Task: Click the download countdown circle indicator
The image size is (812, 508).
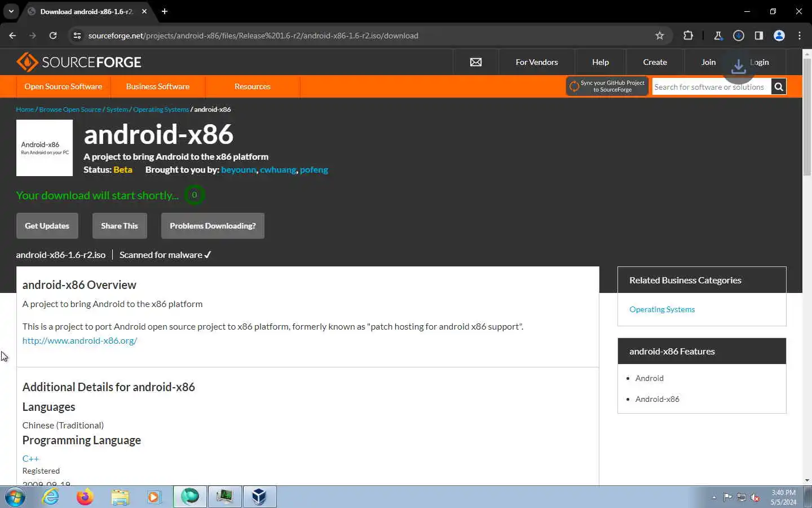Action: pos(194,195)
